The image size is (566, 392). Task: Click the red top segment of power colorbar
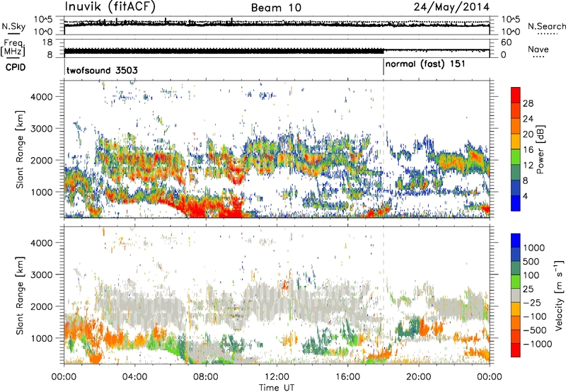click(516, 95)
